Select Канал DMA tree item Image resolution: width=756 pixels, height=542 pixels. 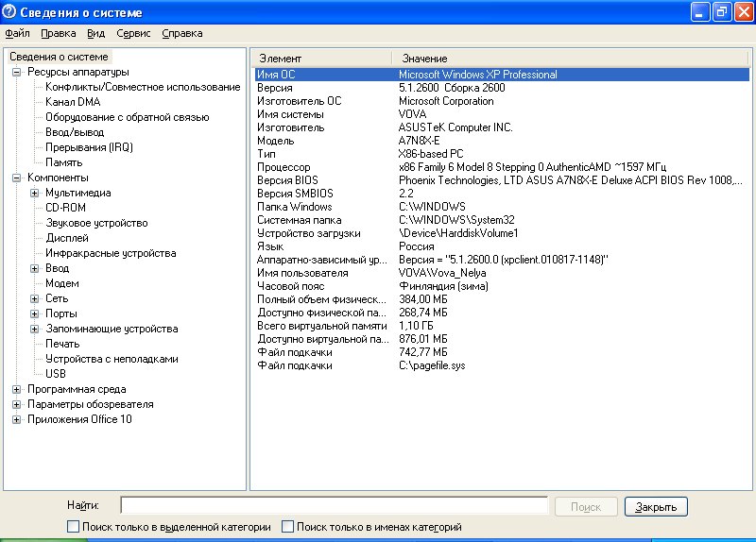[x=73, y=102]
